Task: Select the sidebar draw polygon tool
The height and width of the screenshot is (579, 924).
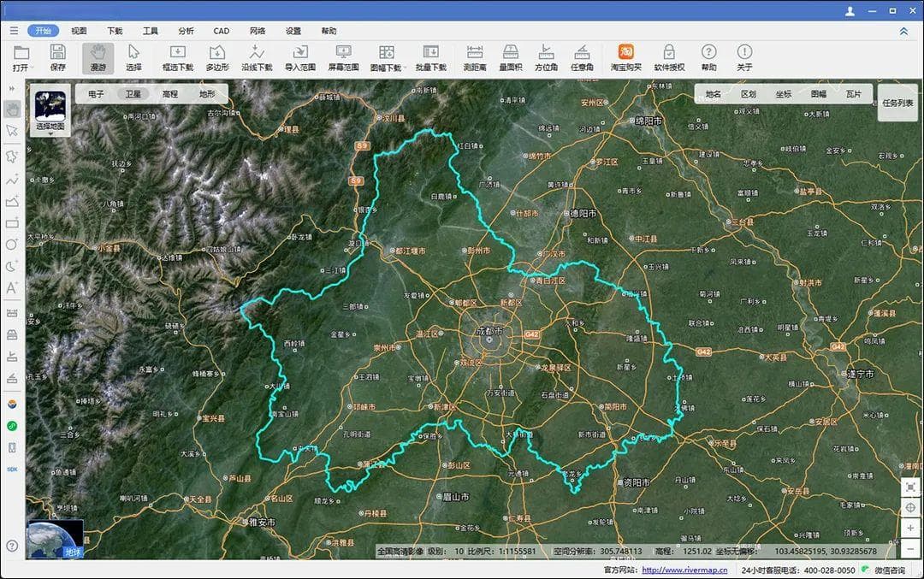Action: [12, 157]
